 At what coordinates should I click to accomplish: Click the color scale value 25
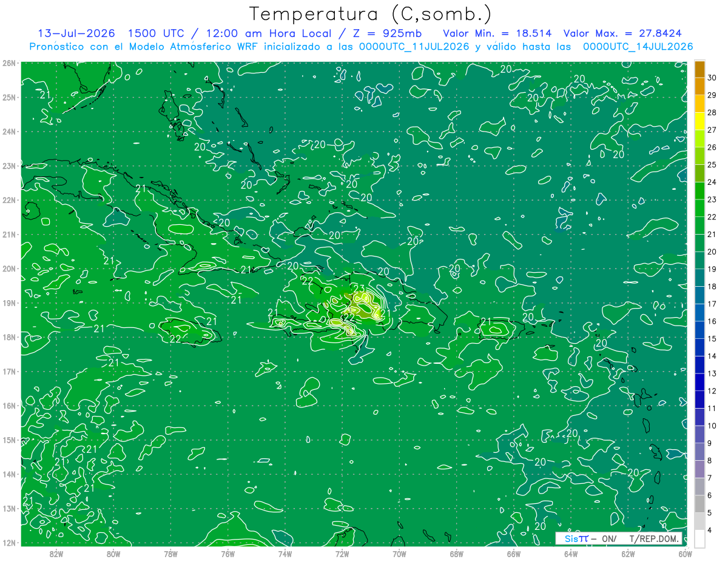coord(712,164)
